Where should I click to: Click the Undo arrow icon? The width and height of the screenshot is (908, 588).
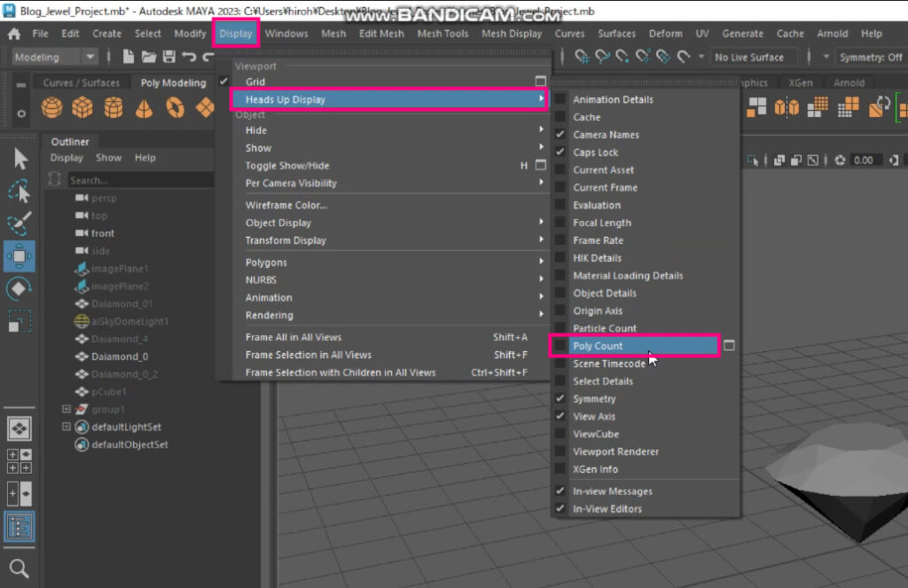point(189,57)
